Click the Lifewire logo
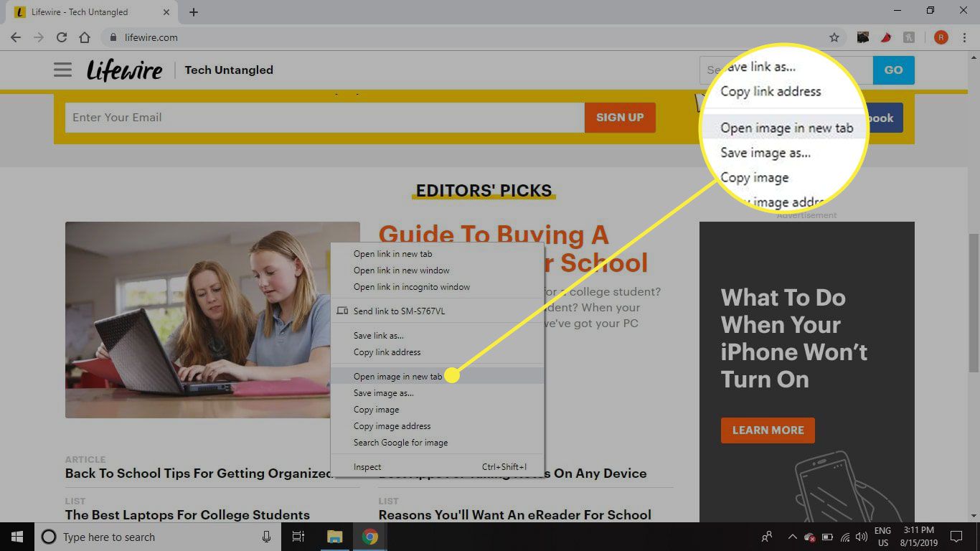The image size is (980, 551). click(x=125, y=70)
